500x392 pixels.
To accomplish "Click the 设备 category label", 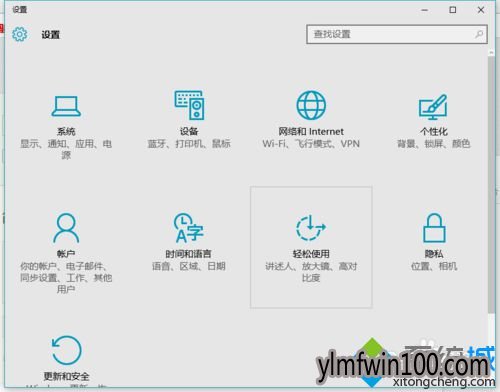I will (189, 131).
